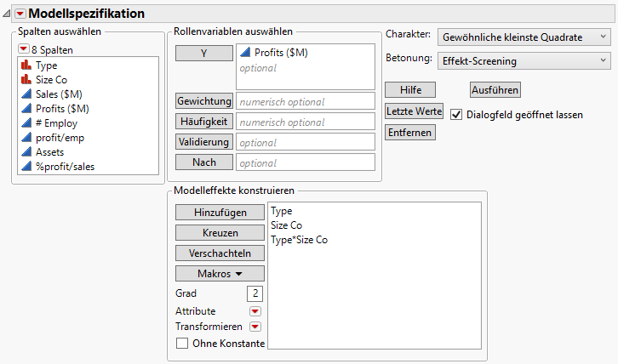Enable the Ohne Konstante checkbox
Image resolution: width=618 pixels, height=364 pixels.
(181, 343)
